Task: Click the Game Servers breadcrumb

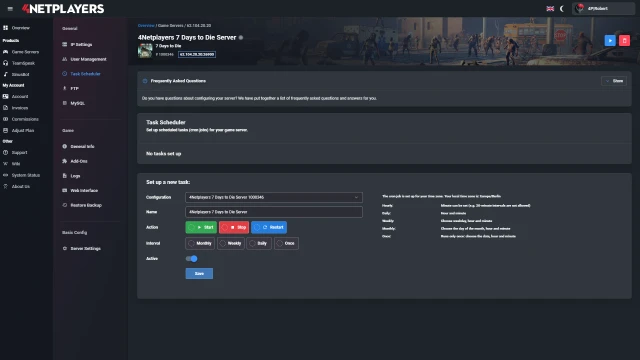Action: 171,25
